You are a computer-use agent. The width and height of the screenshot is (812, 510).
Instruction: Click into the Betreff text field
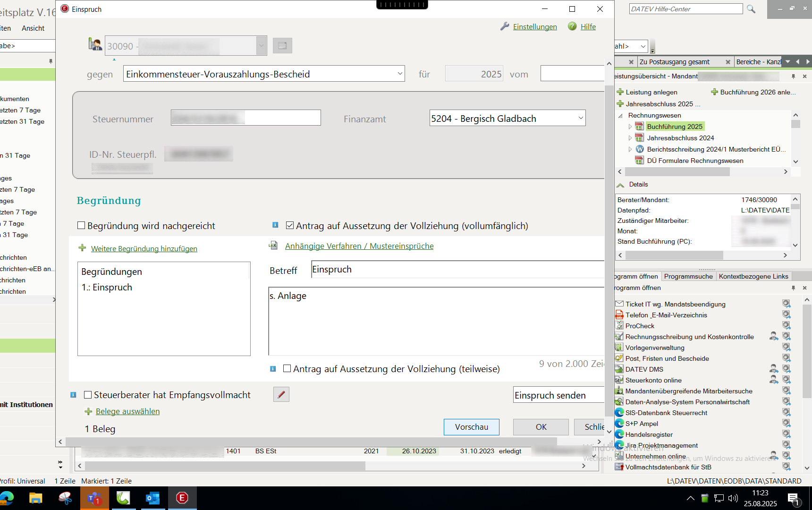[x=453, y=270]
